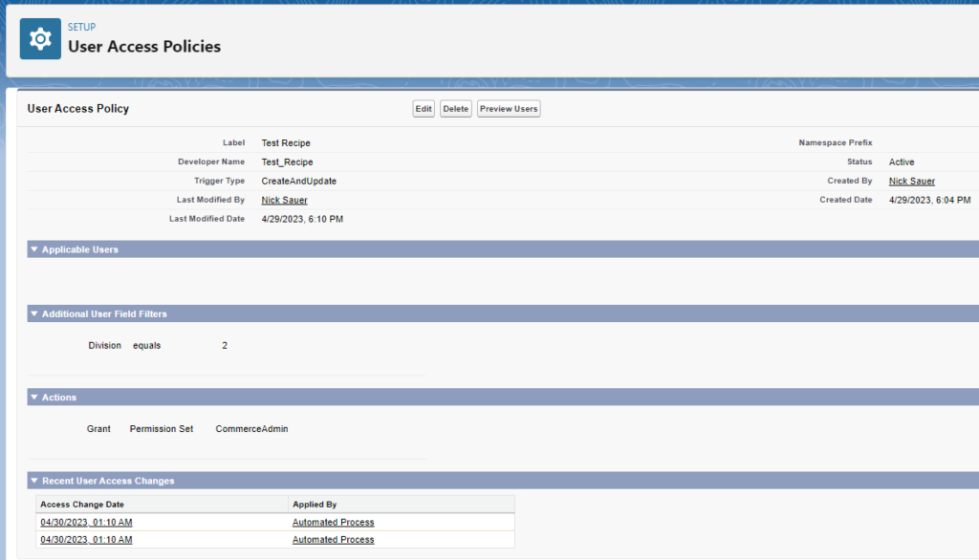Click Automated Process in the second row

[333, 540]
